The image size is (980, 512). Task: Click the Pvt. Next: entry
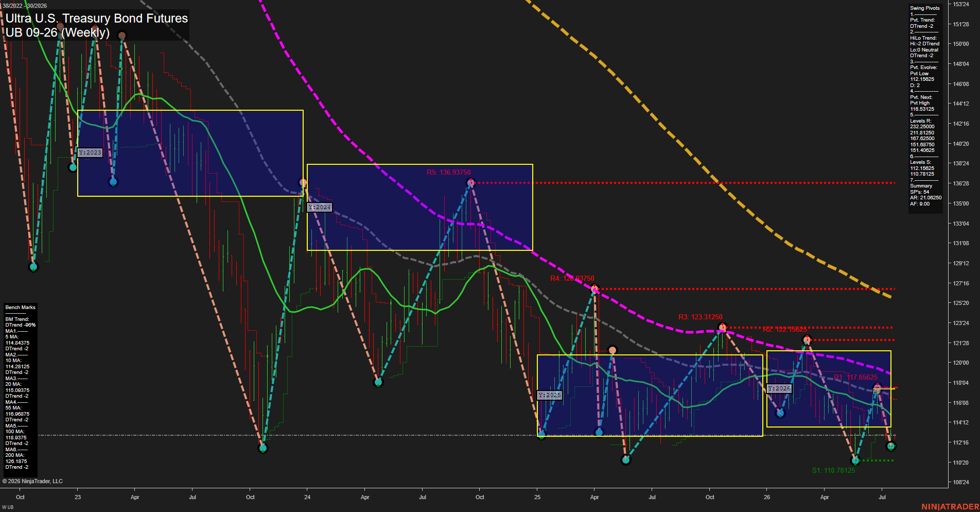pyautogui.click(x=921, y=97)
